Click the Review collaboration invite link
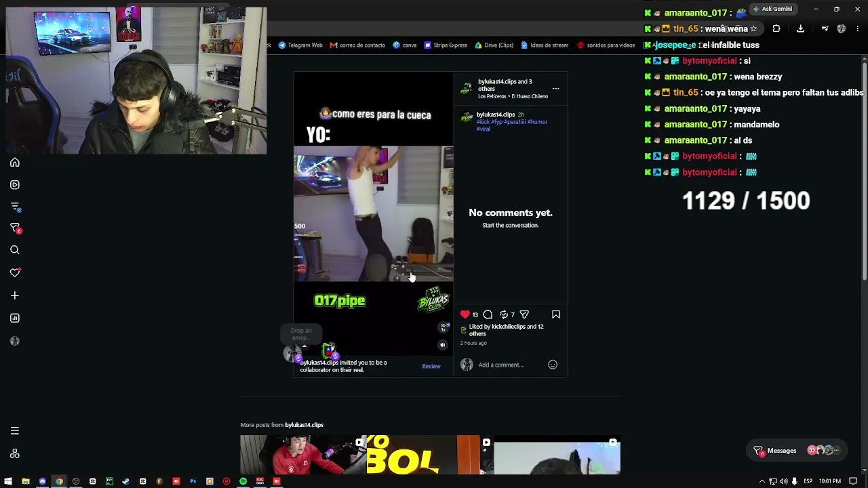The height and width of the screenshot is (488, 868). [x=431, y=366]
